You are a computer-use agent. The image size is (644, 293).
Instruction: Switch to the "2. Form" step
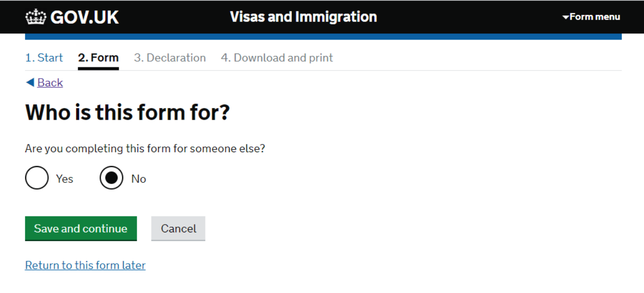coord(98,58)
